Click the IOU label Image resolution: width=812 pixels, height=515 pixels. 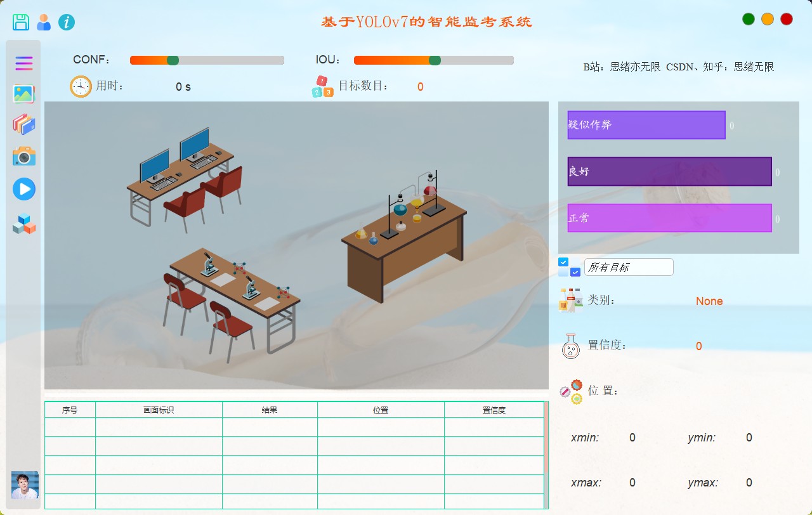point(329,60)
